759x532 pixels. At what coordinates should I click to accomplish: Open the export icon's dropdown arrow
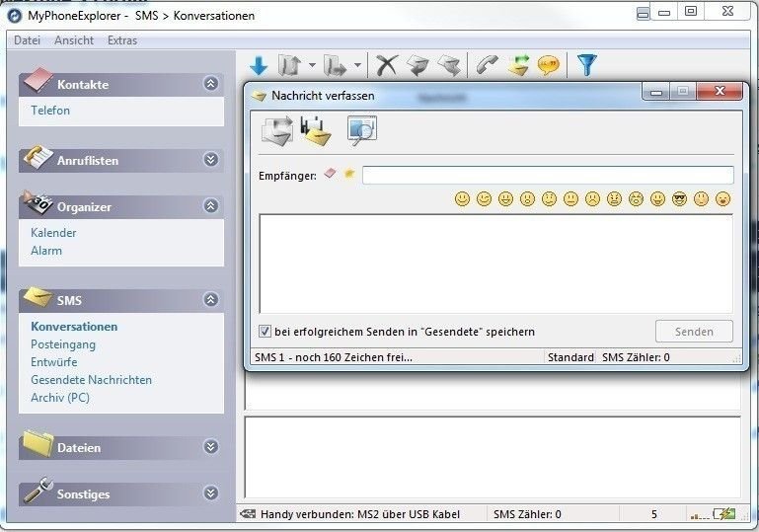click(x=357, y=65)
